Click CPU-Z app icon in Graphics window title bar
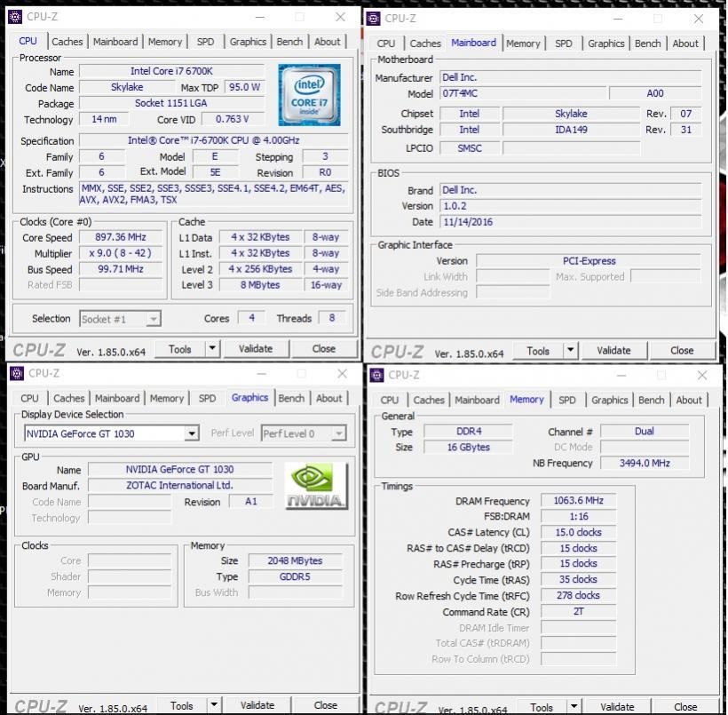This screenshot has width=728, height=715. point(17,373)
